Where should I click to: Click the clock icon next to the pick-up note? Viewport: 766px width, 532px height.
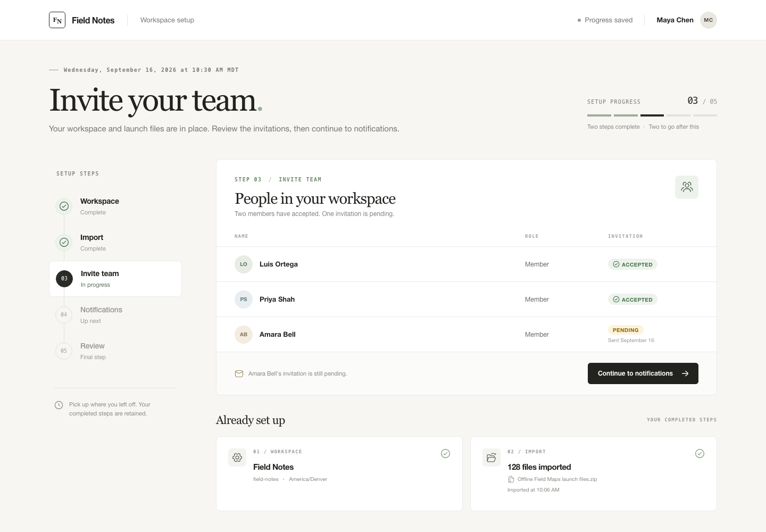pos(59,405)
